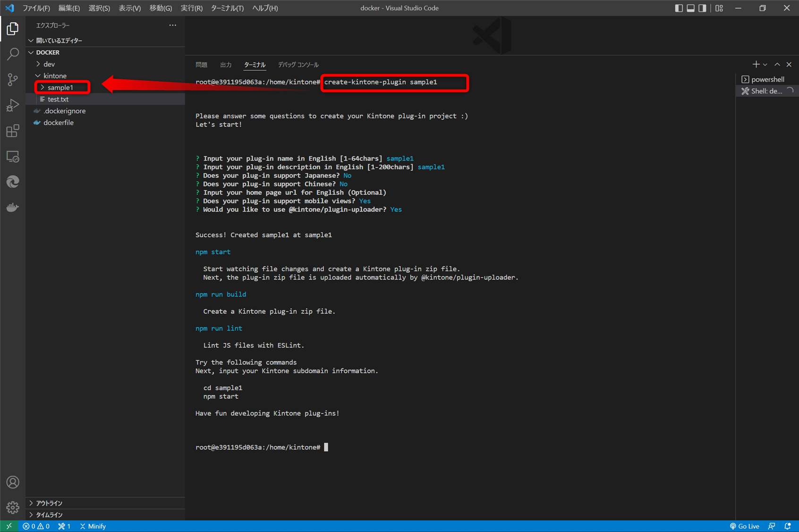The image size is (799, 532).
Task: Open the Run and Debug view
Action: tap(13, 105)
